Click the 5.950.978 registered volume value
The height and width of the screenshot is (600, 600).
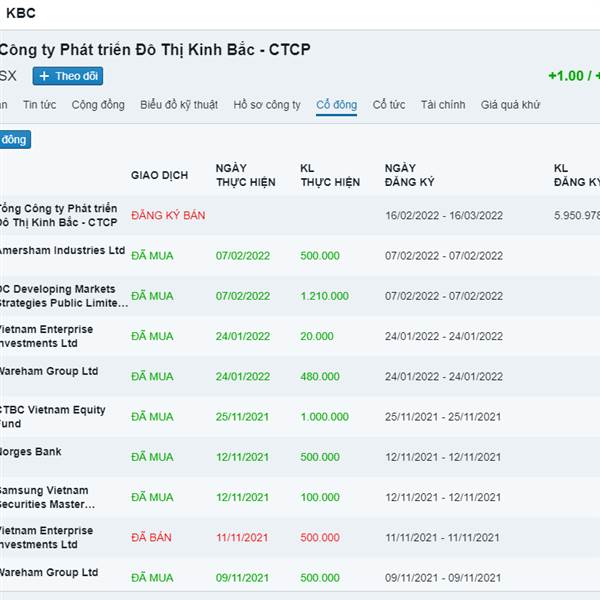coord(577,215)
